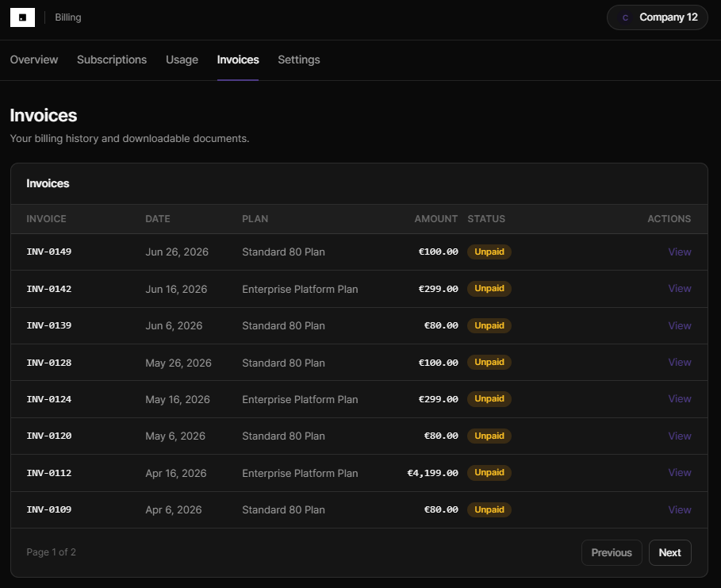
Task: Click the Unpaid badge for INV-0112
Action: pyautogui.click(x=489, y=472)
